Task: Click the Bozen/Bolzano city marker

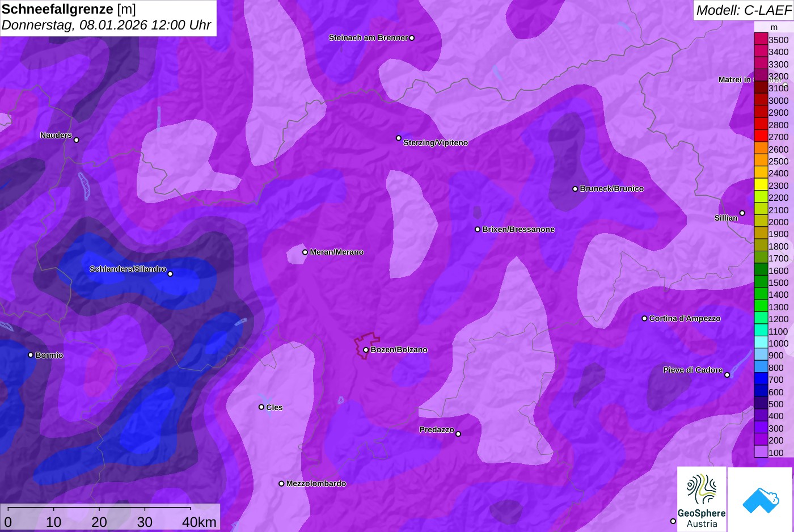Action: click(x=366, y=350)
